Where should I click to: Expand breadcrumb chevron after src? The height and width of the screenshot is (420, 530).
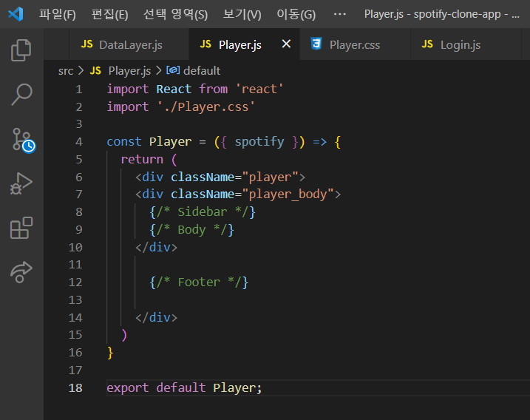point(81,71)
